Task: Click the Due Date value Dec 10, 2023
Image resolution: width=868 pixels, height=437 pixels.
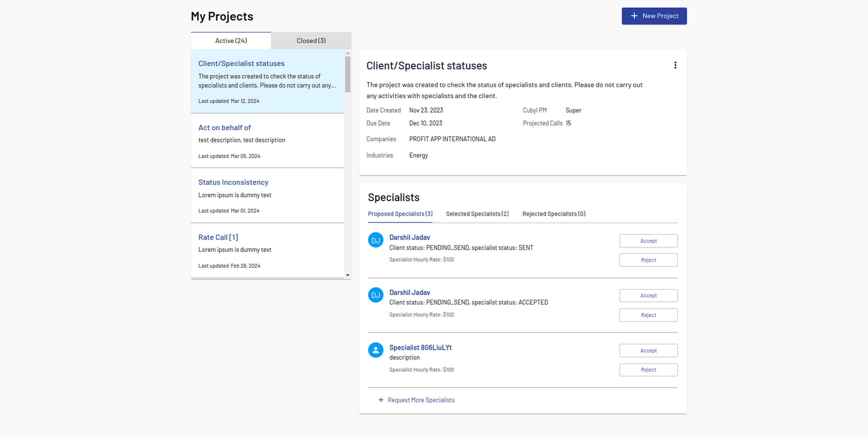Action: pos(425,123)
